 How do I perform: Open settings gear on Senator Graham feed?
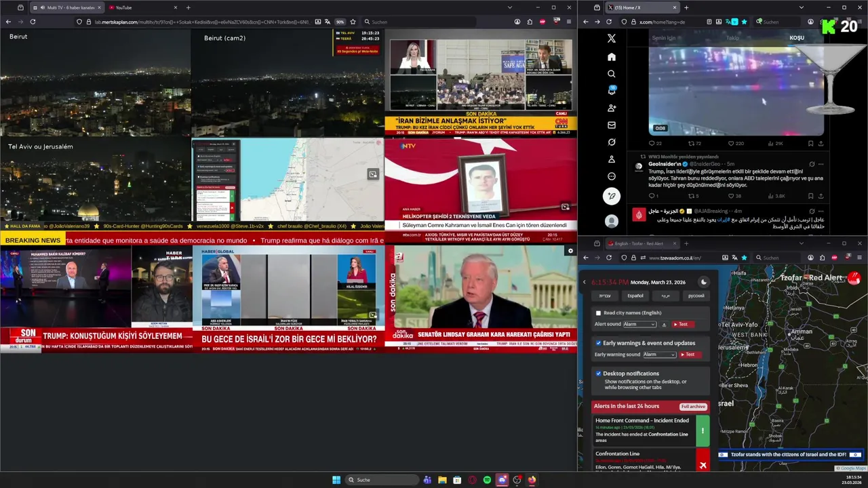tap(570, 251)
